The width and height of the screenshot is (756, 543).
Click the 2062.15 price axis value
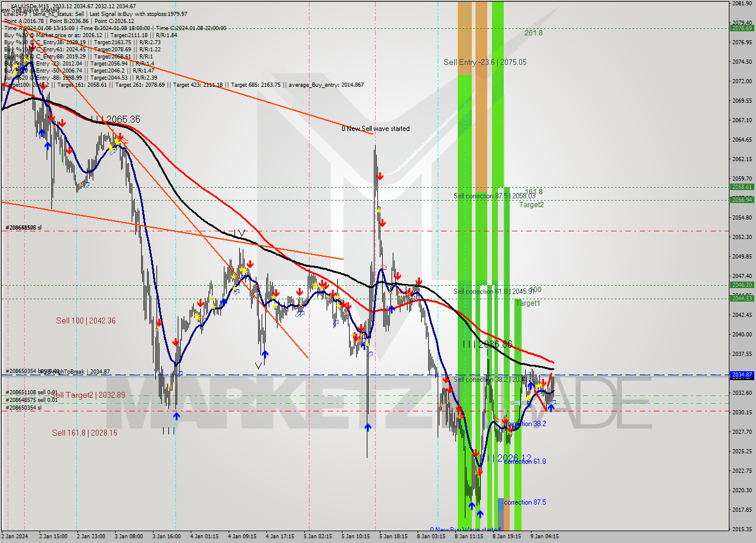click(x=741, y=159)
